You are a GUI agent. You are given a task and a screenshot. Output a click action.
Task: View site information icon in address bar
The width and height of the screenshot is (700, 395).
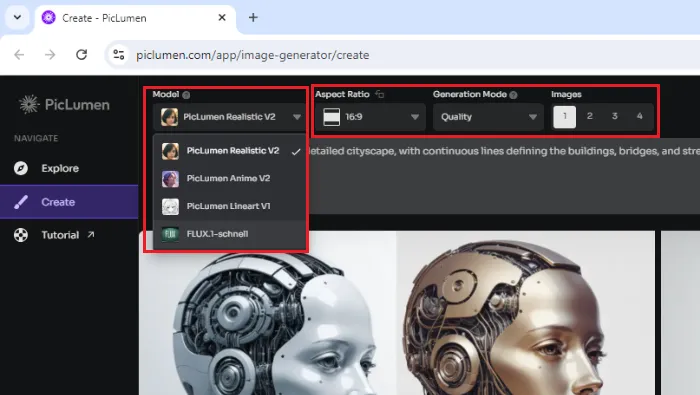click(119, 55)
